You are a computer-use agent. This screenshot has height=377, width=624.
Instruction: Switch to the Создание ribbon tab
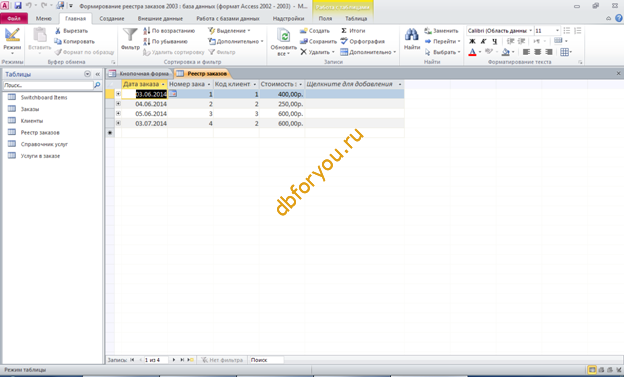[x=112, y=18]
